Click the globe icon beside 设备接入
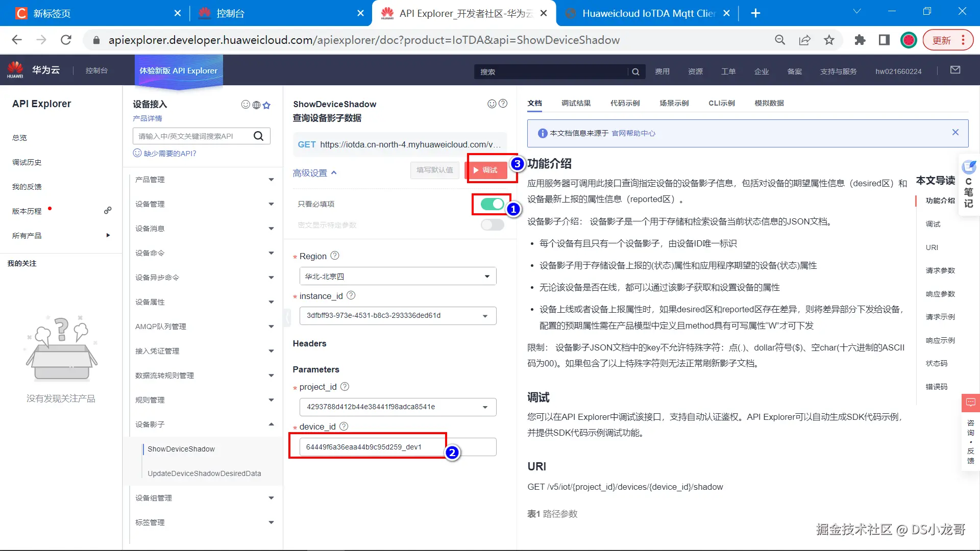Viewport: 980px width, 551px height. click(x=256, y=105)
